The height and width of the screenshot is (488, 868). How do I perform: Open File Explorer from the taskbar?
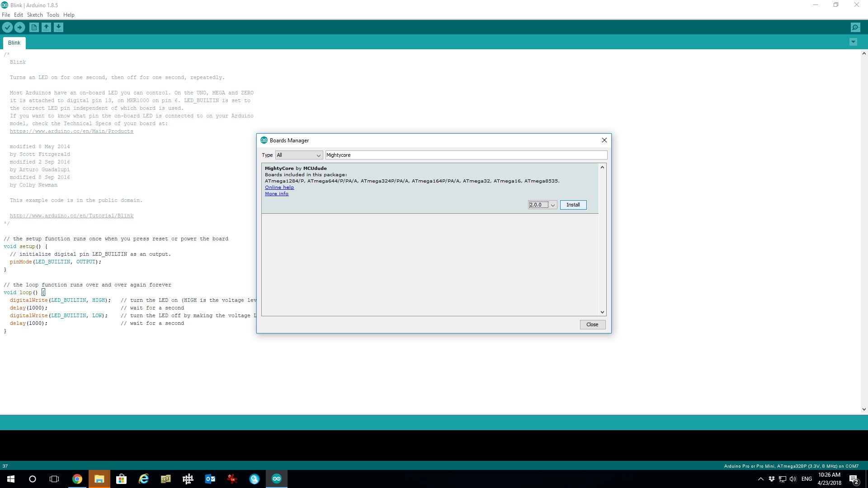99,479
